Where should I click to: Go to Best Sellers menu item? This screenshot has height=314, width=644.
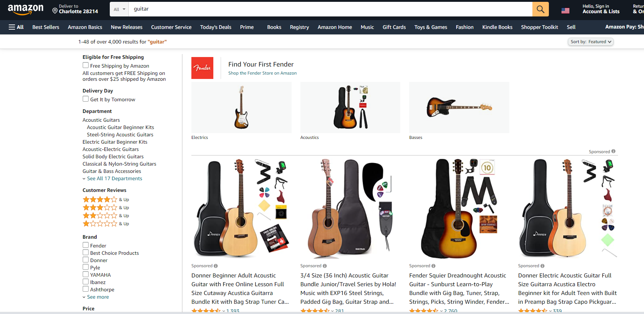point(46,27)
